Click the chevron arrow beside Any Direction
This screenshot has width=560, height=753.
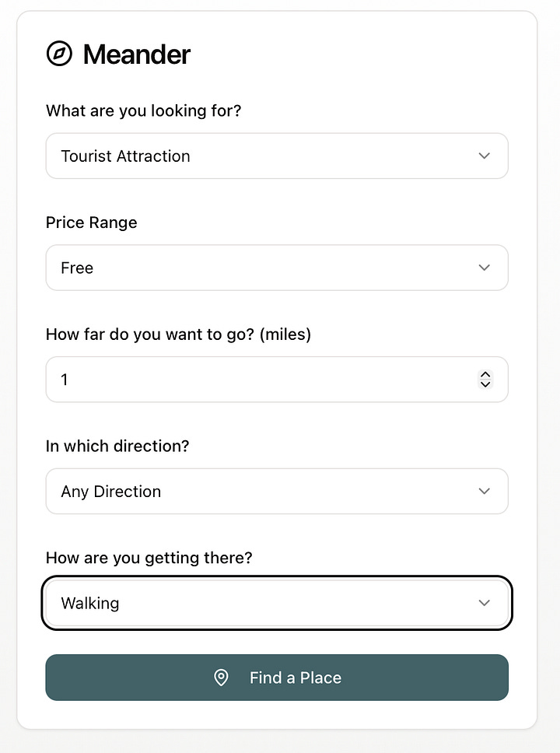[x=484, y=491]
